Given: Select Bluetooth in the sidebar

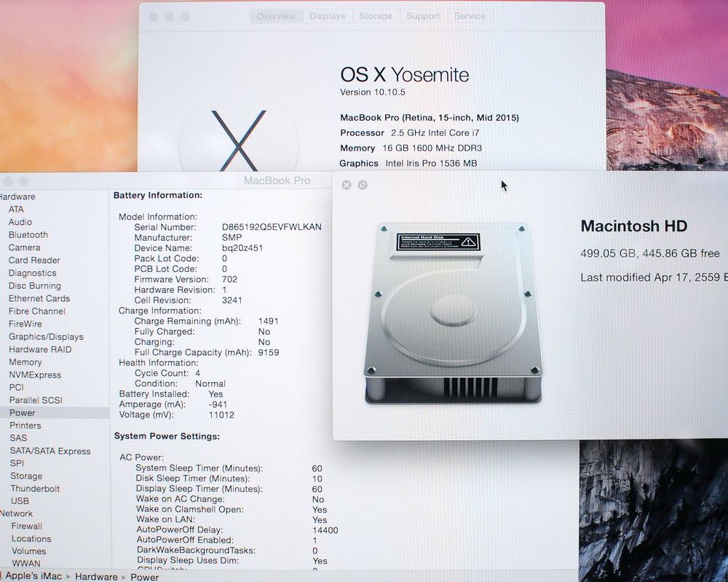Looking at the screenshot, I should (28, 235).
